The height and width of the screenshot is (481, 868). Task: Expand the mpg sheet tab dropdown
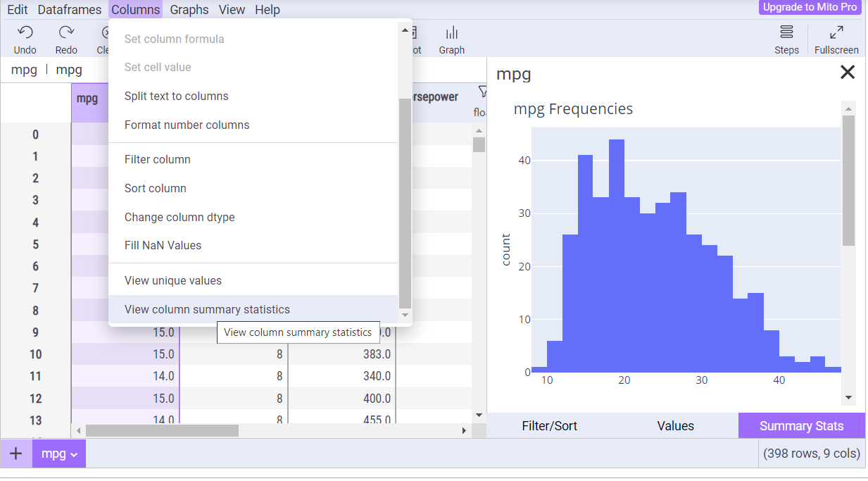point(72,454)
